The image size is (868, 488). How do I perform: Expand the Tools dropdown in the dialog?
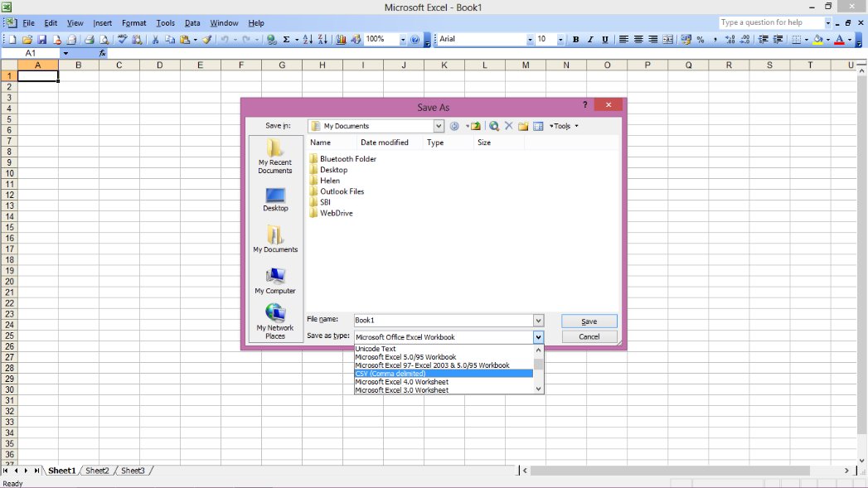[562, 125]
